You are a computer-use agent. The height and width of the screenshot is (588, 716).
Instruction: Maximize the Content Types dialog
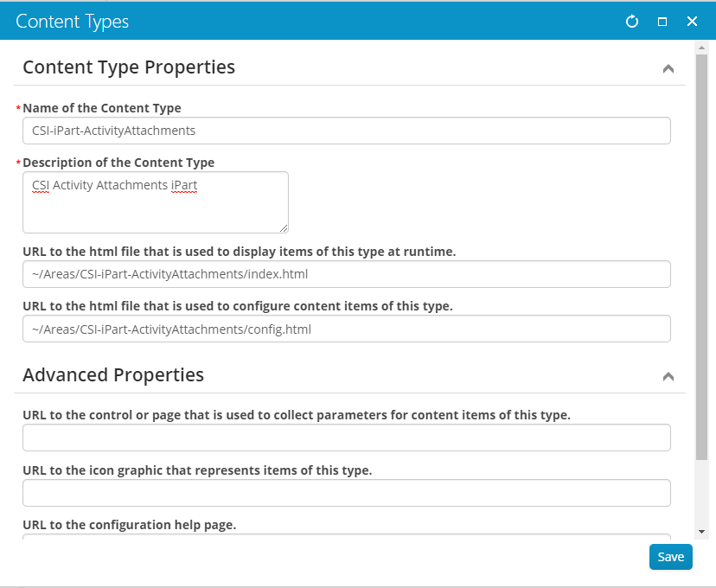tap(662, 22)
